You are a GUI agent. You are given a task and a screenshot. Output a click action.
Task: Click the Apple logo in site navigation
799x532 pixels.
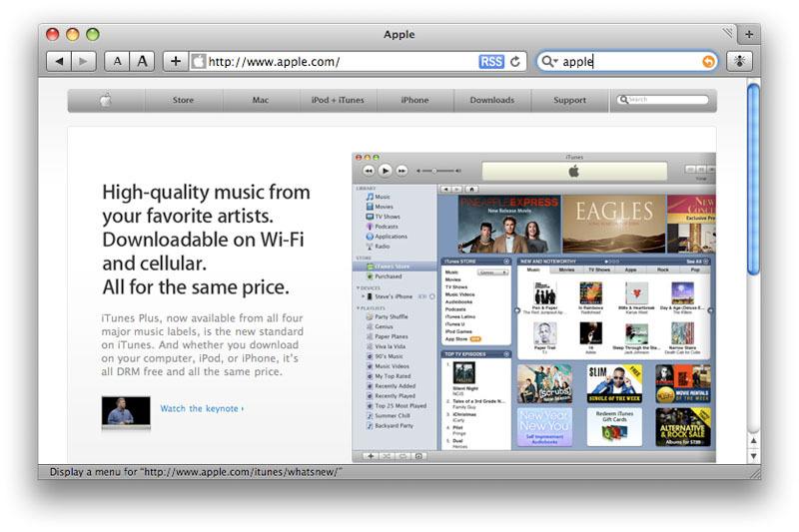pyautogui.click(x=106, y=100)
